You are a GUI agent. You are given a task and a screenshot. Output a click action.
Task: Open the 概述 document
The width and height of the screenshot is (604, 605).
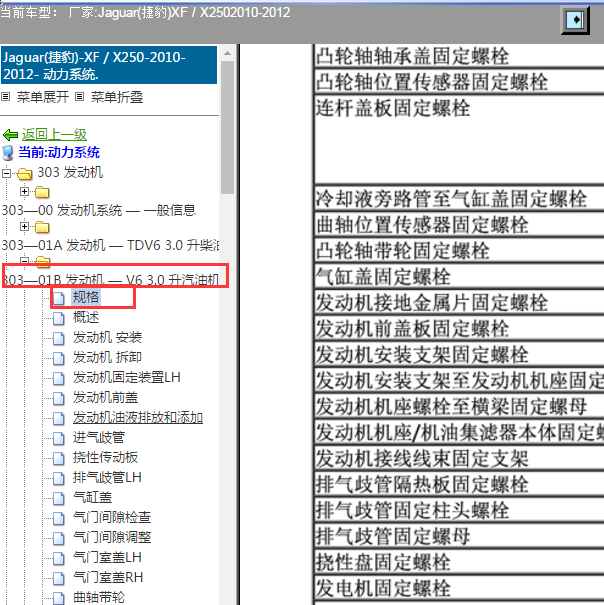pos(86,317)
